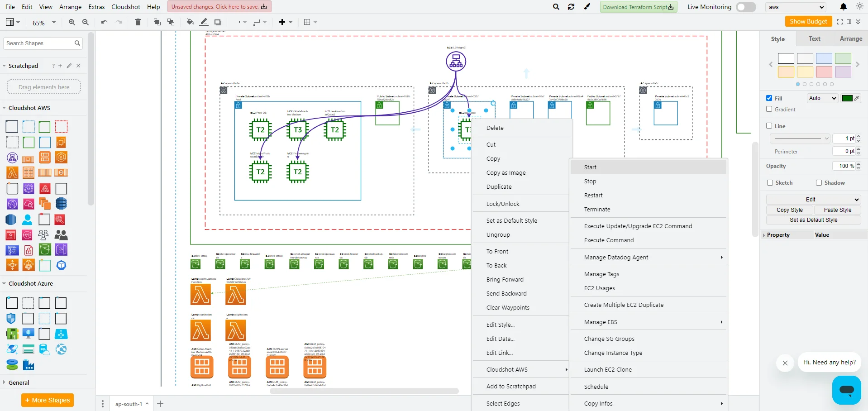Click Set as Default Style button in panel
Screen dimensions: 868x411
(x=813, y=220)
